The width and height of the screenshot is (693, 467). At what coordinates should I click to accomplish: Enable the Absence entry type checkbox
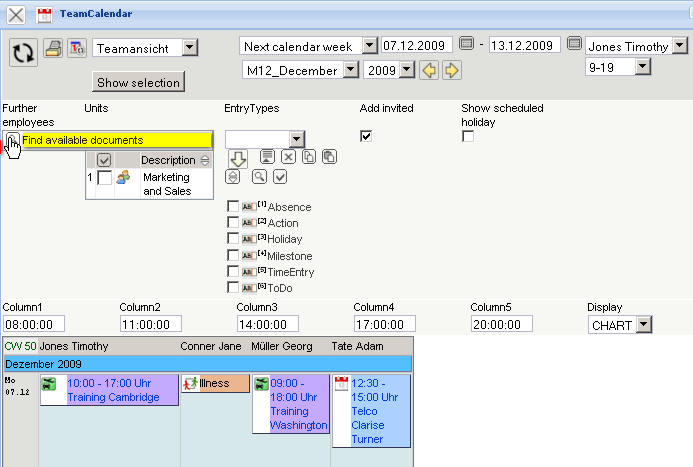click(233, 207)
